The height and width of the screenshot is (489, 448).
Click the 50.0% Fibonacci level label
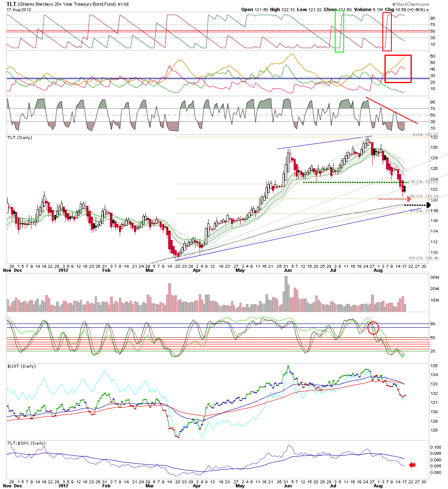click(x=424, y=196)
